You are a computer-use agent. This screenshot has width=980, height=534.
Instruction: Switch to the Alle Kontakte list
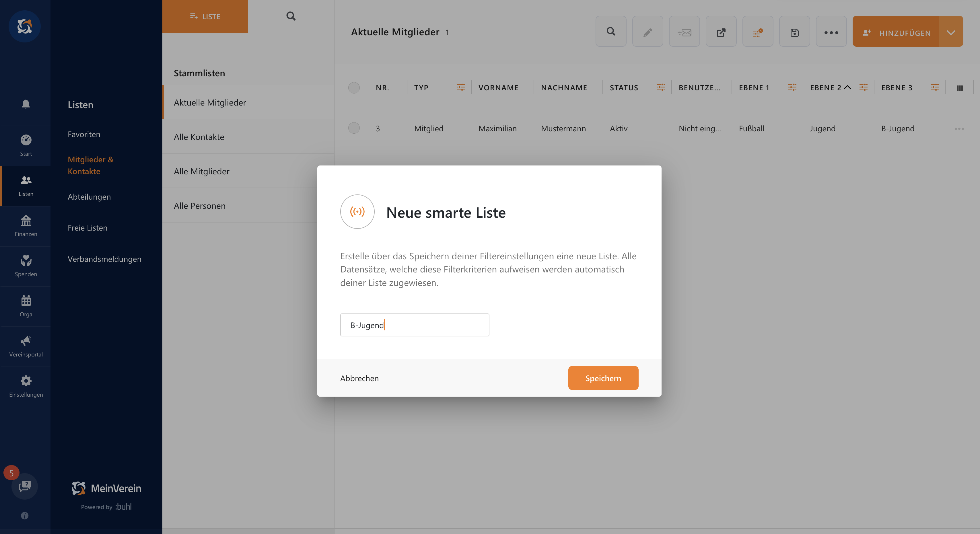199,137
